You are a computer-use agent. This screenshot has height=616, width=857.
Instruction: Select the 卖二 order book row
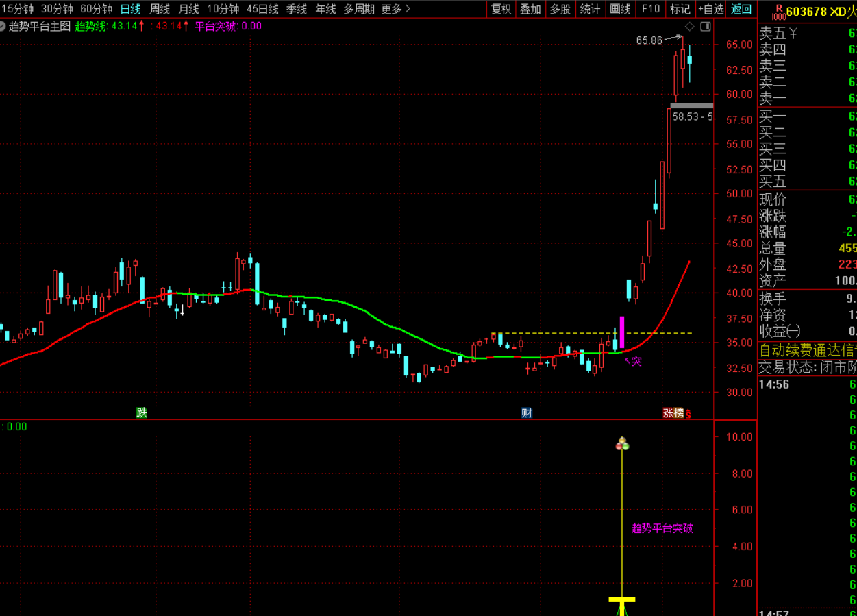[x=807, y=82]
